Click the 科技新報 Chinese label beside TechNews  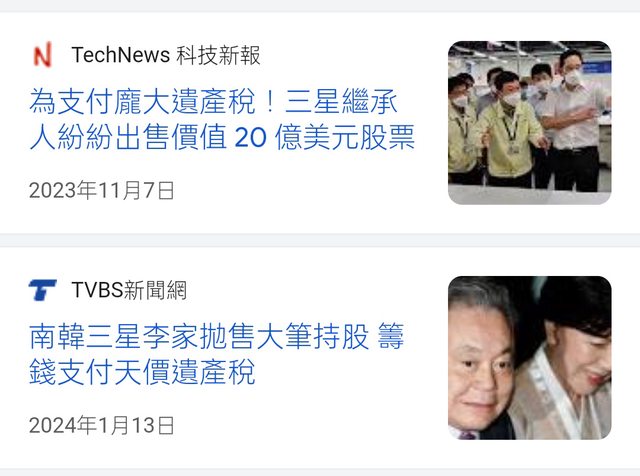click(218, 55)
